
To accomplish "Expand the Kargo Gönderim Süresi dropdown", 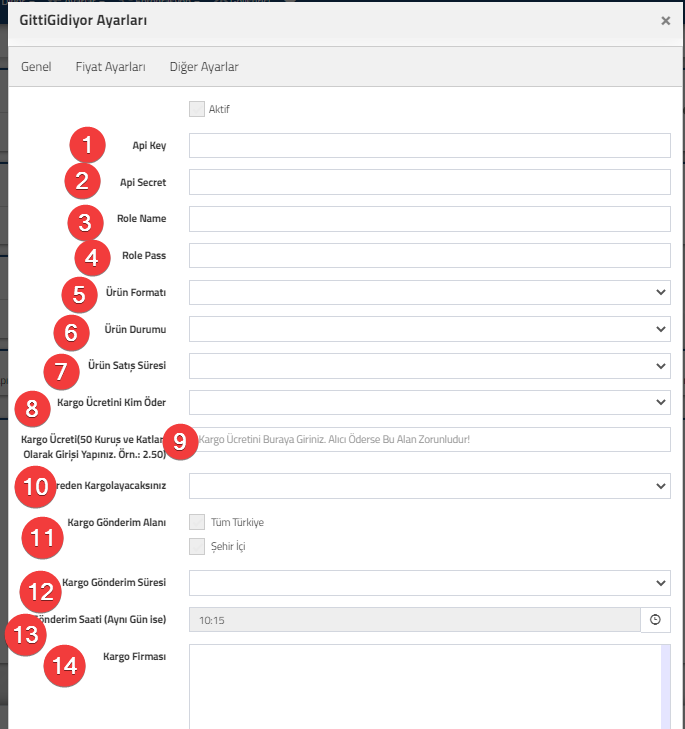I will point(430,583).
